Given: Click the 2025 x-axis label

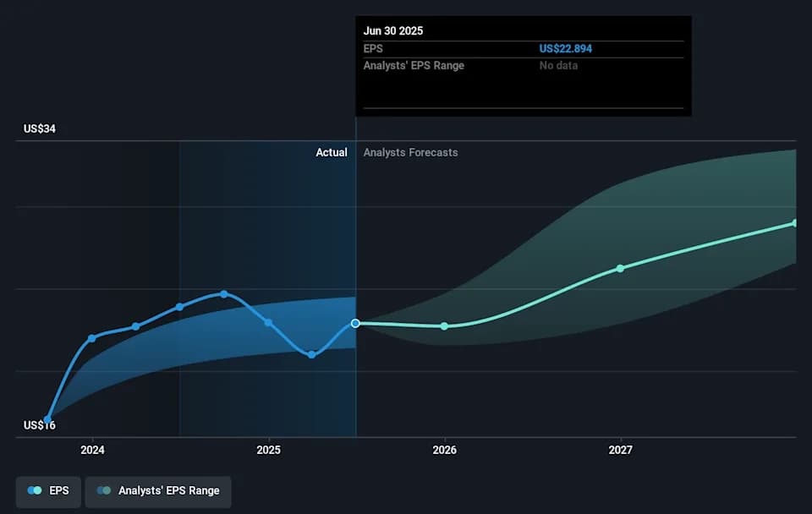Looking at the screenshot, I should (268, 450).
